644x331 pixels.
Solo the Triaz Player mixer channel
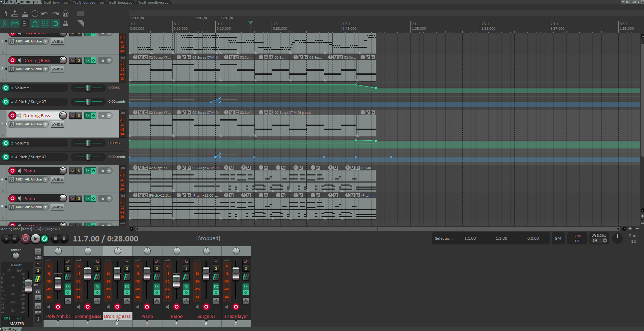tap(246, 268)
